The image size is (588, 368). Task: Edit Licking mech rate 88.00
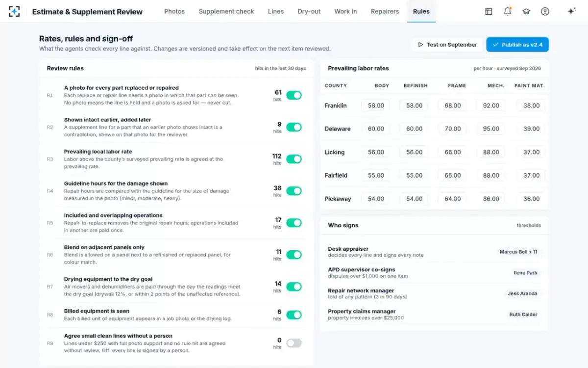click(x=491, y=152)
